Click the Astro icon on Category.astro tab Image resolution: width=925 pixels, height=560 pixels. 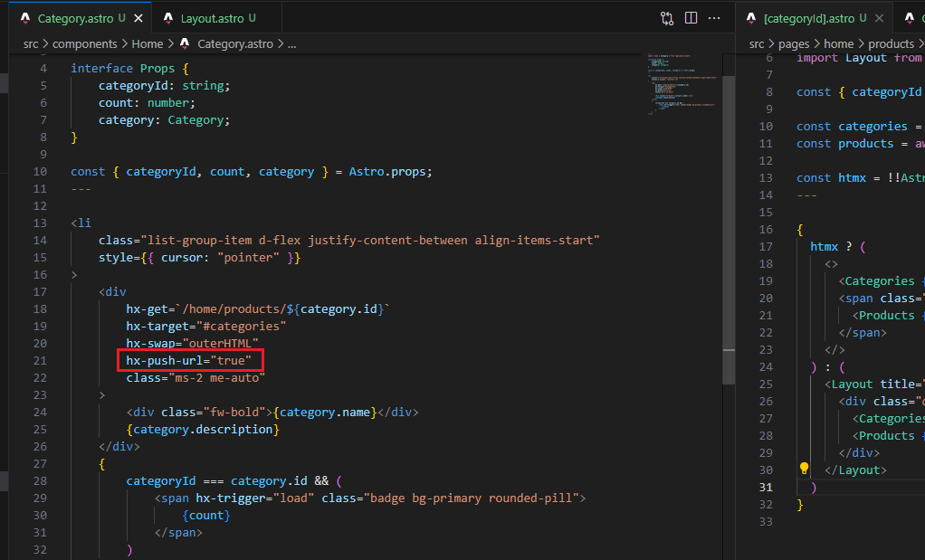point(26,18)
